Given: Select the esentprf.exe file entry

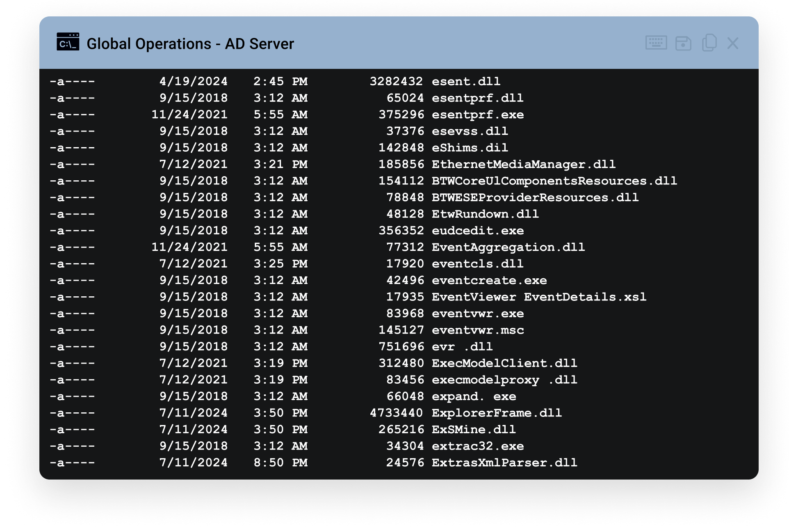Looking at the screenshot, I should click(477, 114).
